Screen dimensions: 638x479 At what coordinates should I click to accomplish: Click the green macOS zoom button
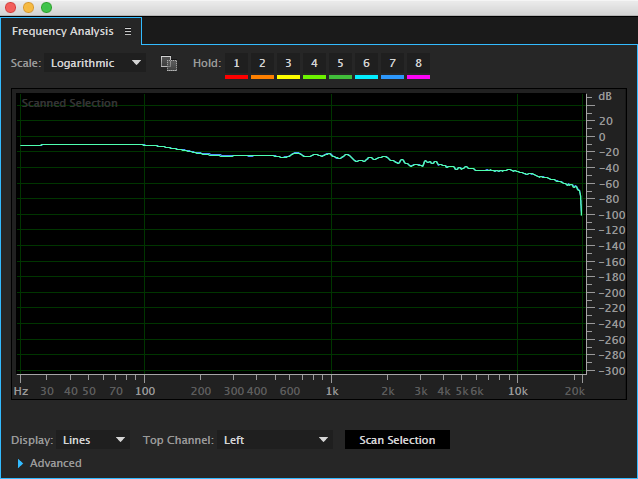point(47,7)
